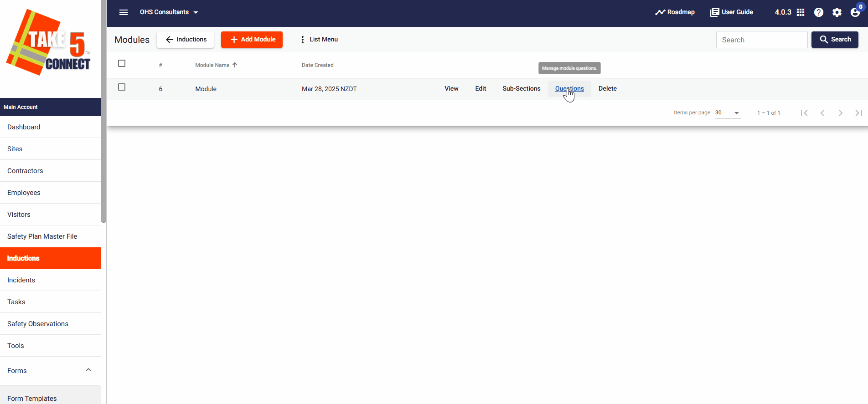This screenshot has height=404, width=868.
Task: Select Inductions in the sidebar
Action: [51, 258]
